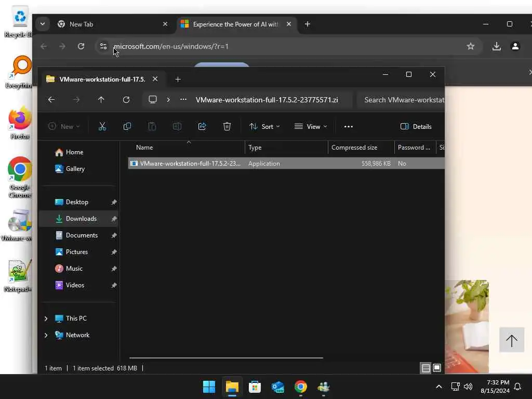Open Chrome tab search dropdown arrow
Screen dimensions: 532x399
click(x=43, y=24)
